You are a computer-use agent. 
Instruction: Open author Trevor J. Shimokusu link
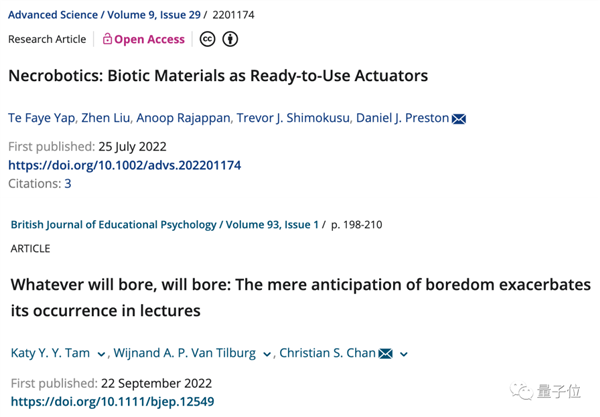(x=293, y=118)
